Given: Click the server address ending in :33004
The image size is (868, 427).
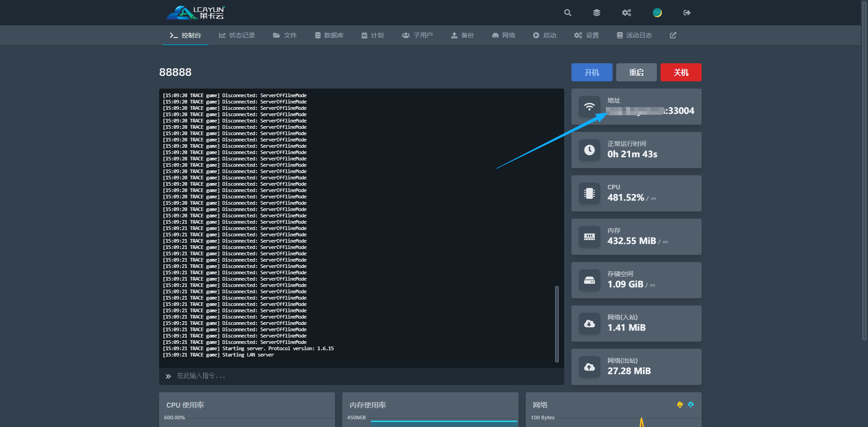Looking at the screenshot, I should tap(650, 111).
